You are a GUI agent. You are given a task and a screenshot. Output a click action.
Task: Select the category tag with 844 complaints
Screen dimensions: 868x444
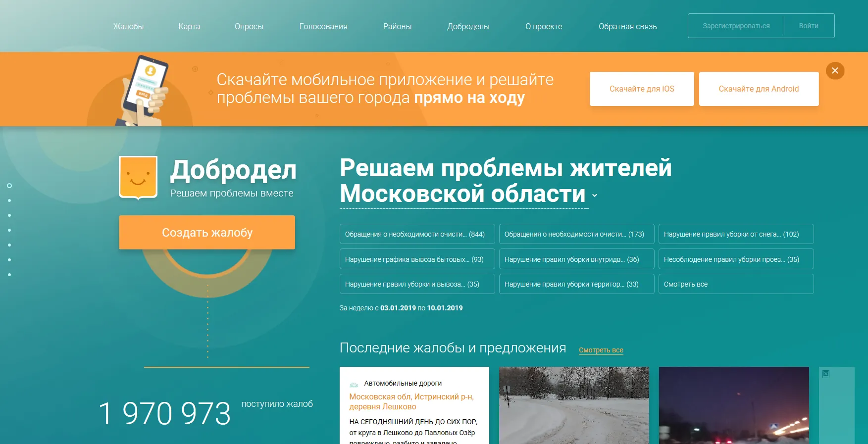click(417, 234)
